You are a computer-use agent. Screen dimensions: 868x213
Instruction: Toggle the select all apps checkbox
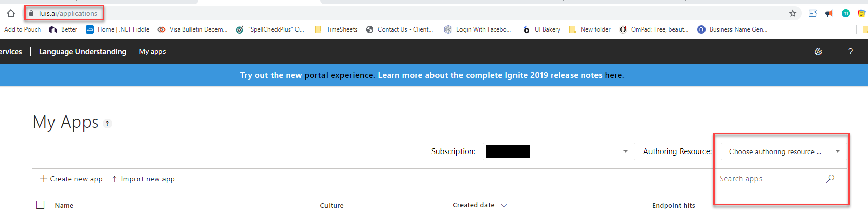tap(40, 205)
